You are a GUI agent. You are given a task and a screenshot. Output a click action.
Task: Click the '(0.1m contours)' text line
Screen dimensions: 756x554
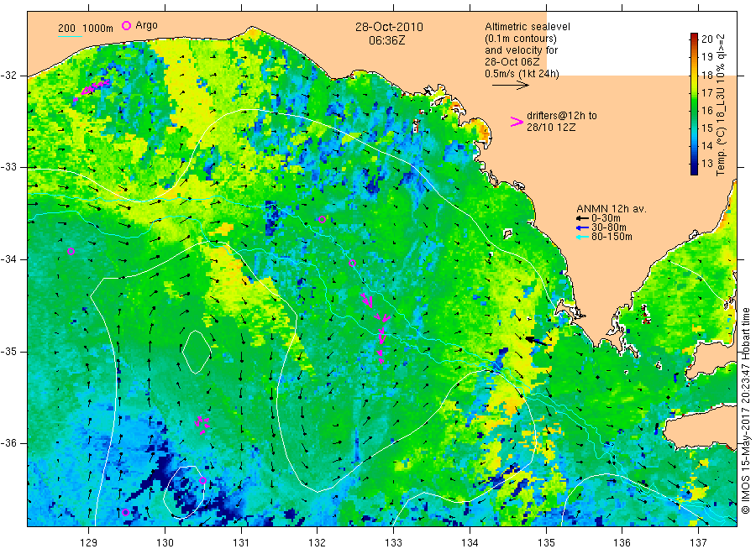(x=520, y=39)
